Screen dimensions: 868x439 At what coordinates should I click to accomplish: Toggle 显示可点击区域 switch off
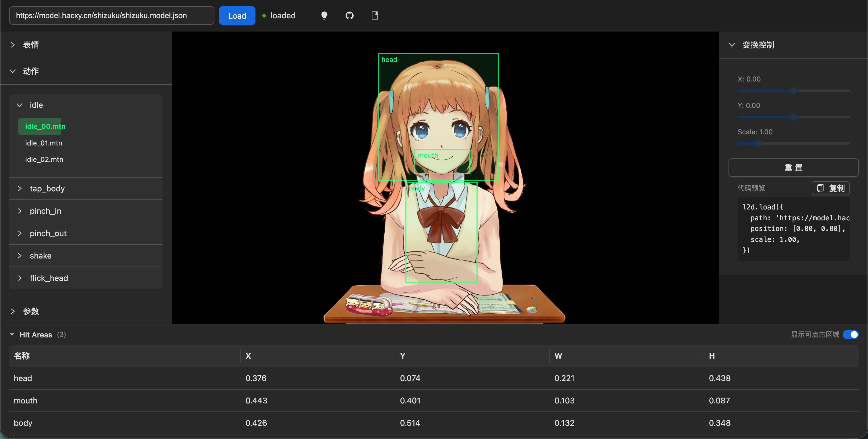[850, 335]
